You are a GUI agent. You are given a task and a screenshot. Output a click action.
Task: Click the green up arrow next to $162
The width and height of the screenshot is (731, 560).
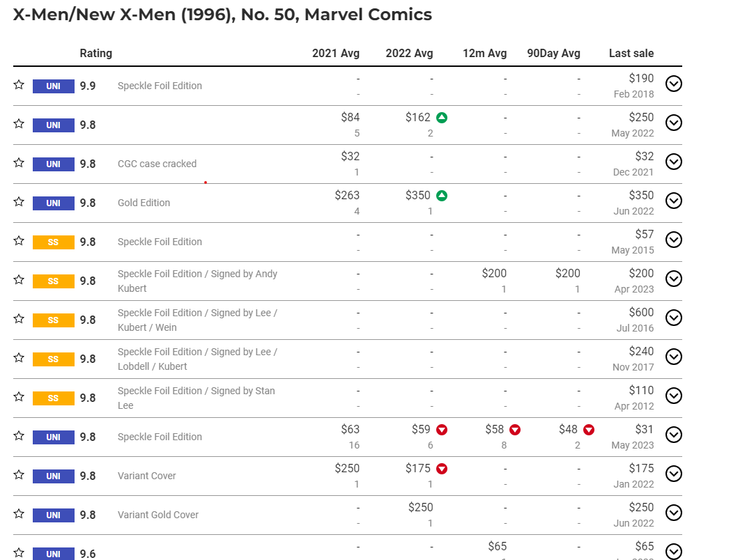[x=441, y=117]
